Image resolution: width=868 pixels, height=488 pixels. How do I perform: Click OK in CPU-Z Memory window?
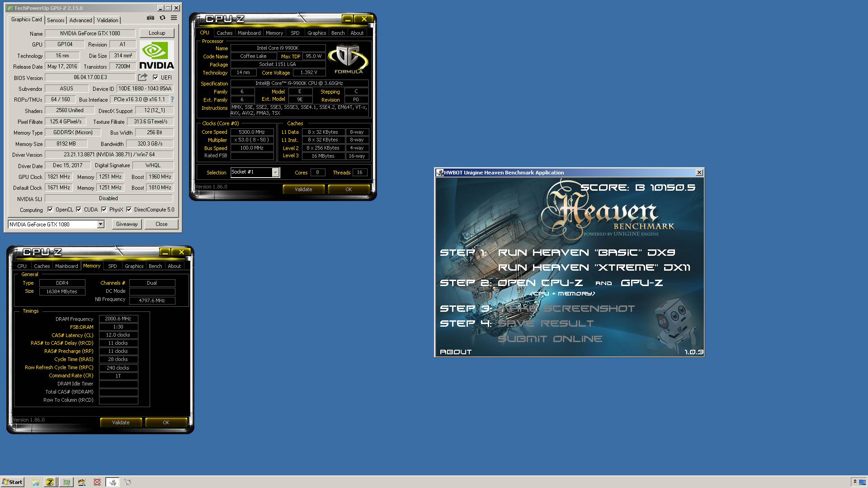166,422
